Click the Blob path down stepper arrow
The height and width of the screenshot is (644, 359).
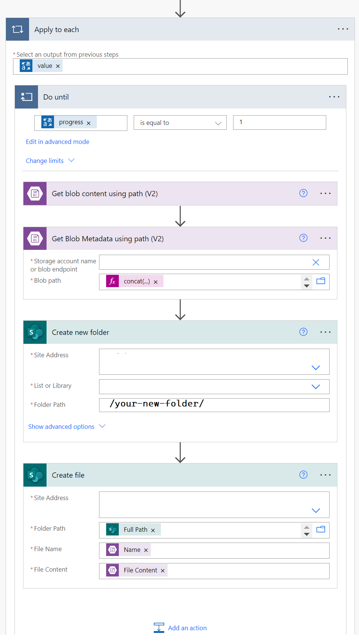coord(306,286)
